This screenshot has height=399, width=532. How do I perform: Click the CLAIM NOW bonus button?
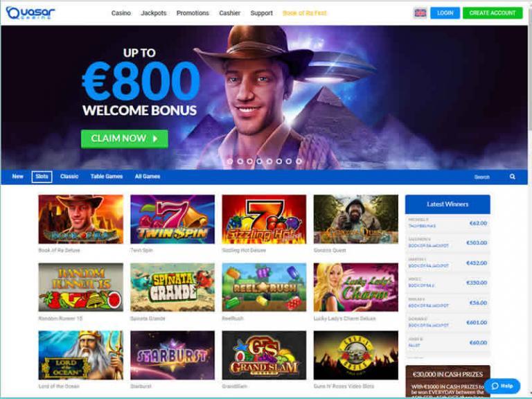coord(125,139)
